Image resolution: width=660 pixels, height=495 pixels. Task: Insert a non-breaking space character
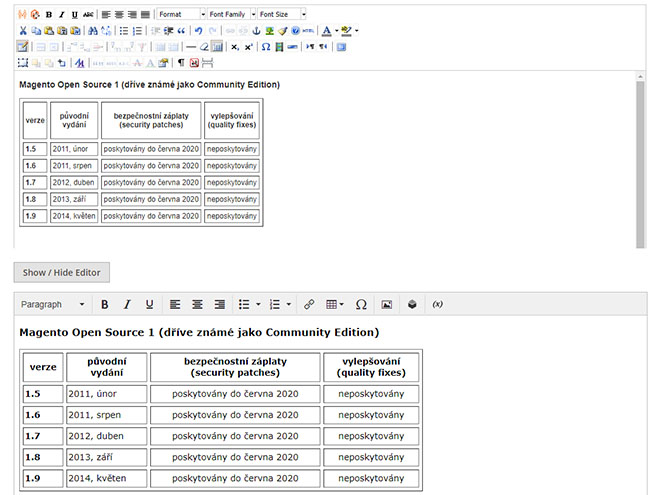click(x=194, y=63)
